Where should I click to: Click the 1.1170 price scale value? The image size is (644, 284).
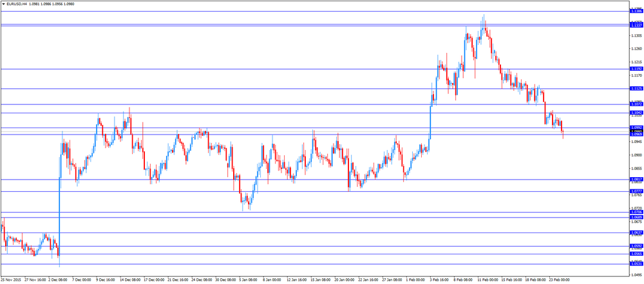637,75
